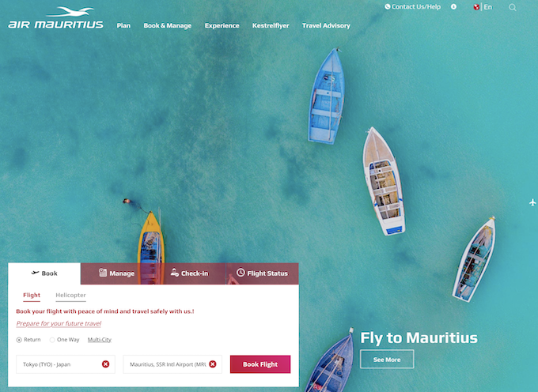Screen dimensions: 538x392
Task: Click the Book Flight button
Action: tap(260, 364)
